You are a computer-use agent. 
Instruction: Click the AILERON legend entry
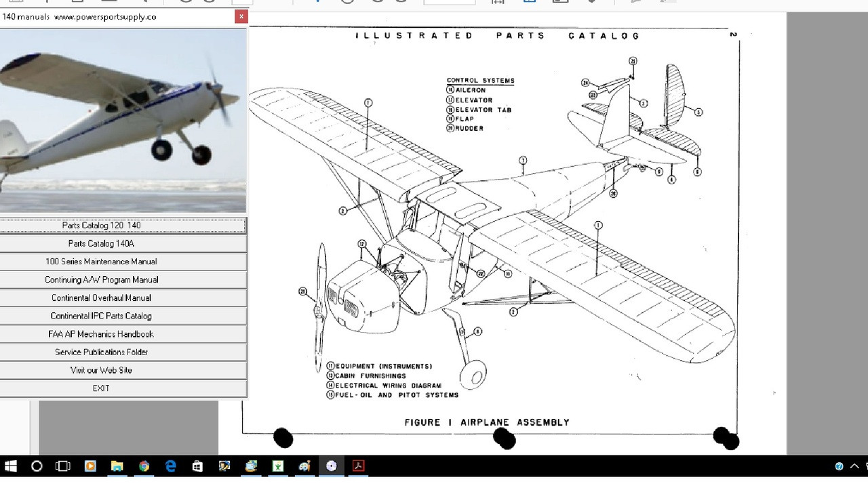466,90
